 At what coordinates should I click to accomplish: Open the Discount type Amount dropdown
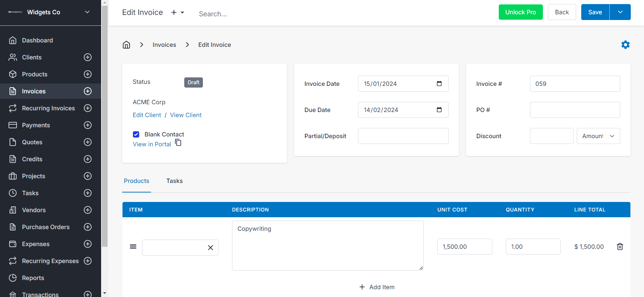pyautogui.click(x=598, y=136)
